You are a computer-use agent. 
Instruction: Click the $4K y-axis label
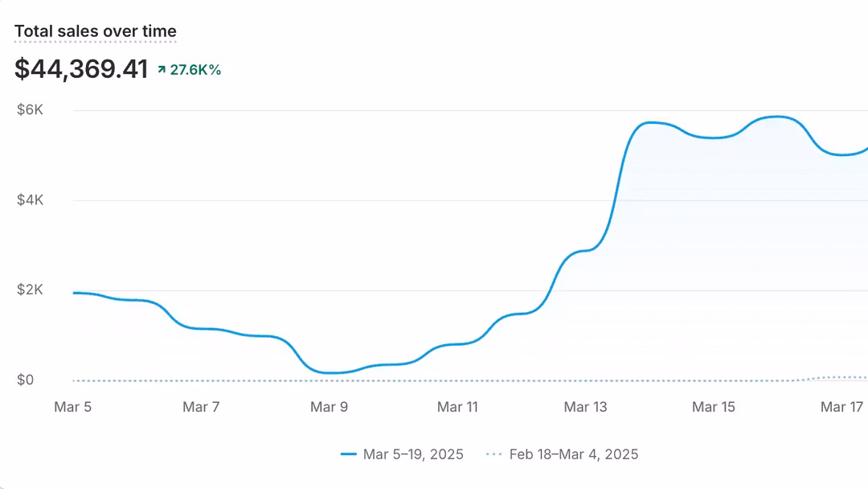(x=31, y=200)
